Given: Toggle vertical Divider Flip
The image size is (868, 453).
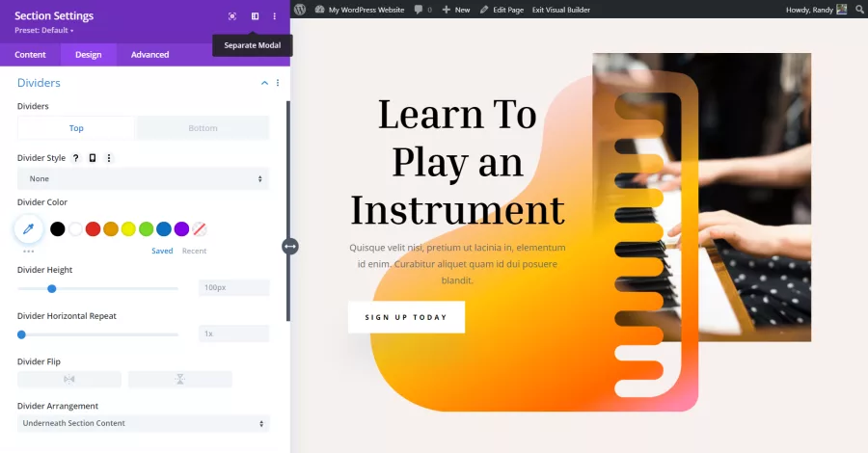Looking at the screenshot, I should click(180, 379).
